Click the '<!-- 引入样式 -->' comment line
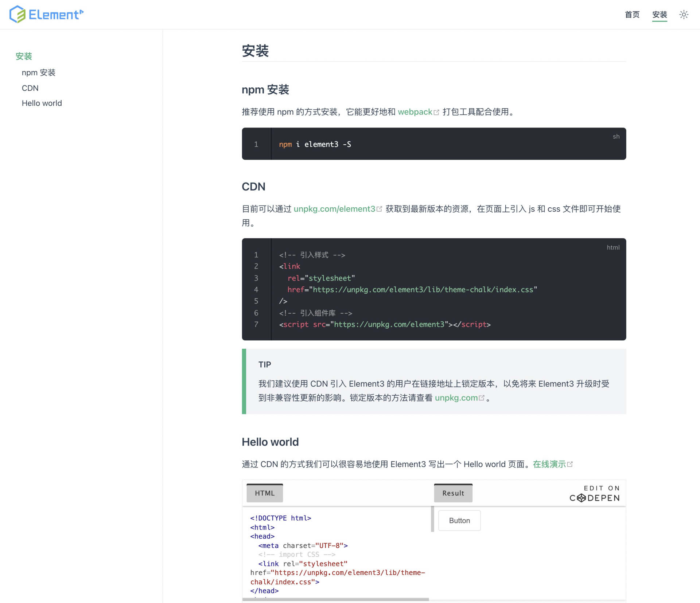 tap(312, 255)
